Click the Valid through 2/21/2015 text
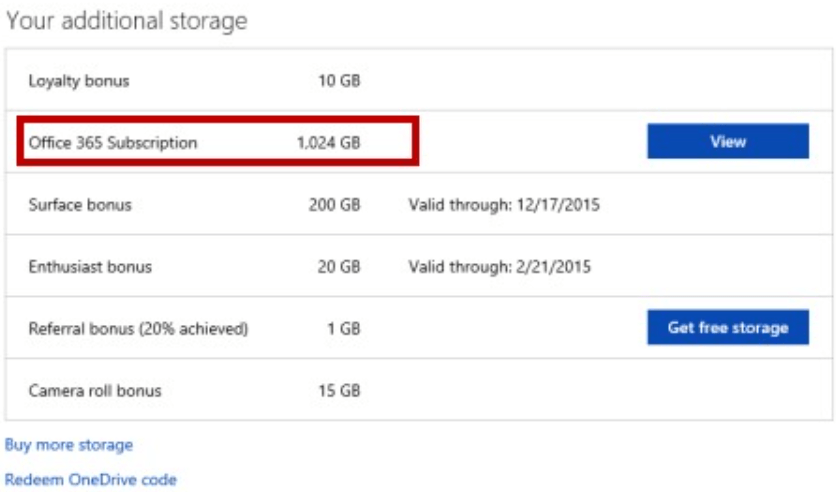836x492 pixels. 500,267
